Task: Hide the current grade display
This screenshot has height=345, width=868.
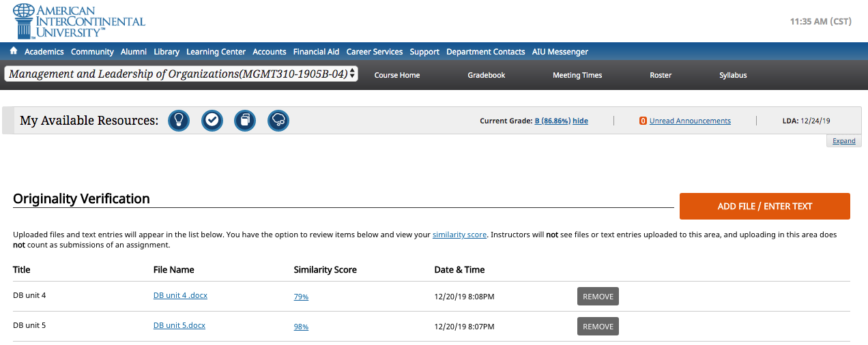Action: (580, 121)
